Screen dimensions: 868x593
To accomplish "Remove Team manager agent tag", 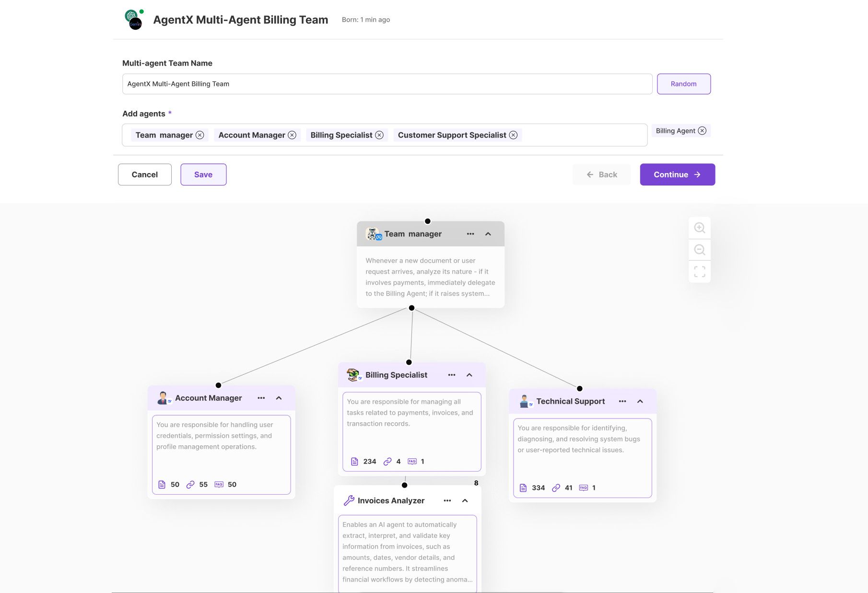I will coord(200,135).
